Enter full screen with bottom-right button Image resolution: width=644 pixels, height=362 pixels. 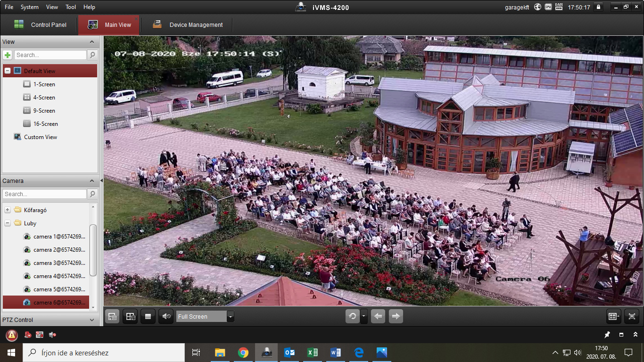click(632, 316)
